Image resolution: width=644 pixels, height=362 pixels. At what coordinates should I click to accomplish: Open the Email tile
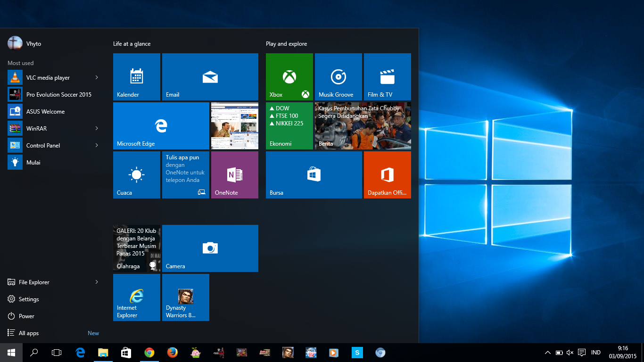(x=210, y=77)
